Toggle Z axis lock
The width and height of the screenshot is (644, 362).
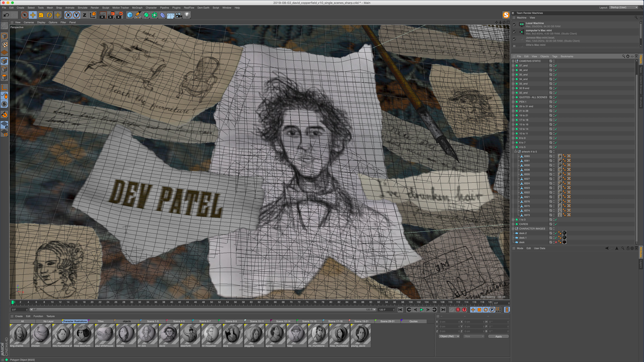pos(85,15)
